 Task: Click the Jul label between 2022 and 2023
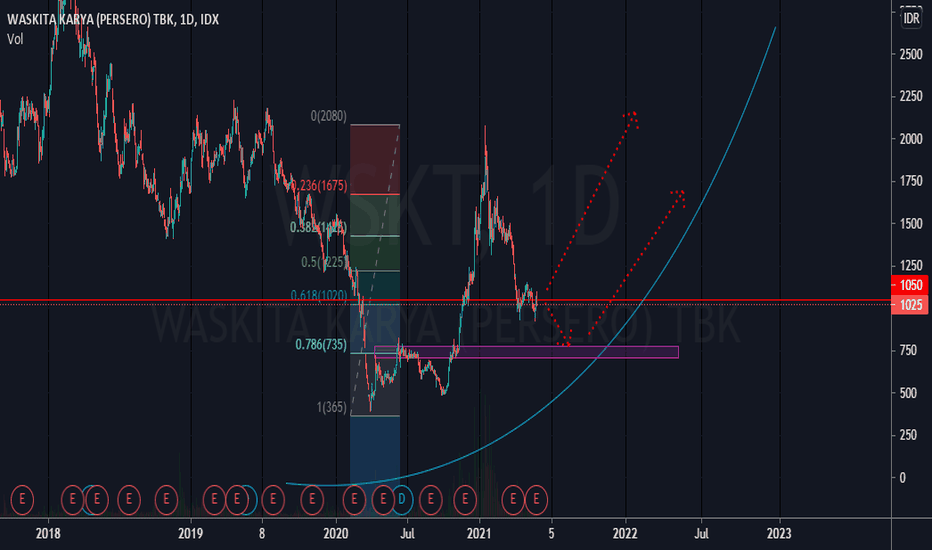click(x=701, y=534)
